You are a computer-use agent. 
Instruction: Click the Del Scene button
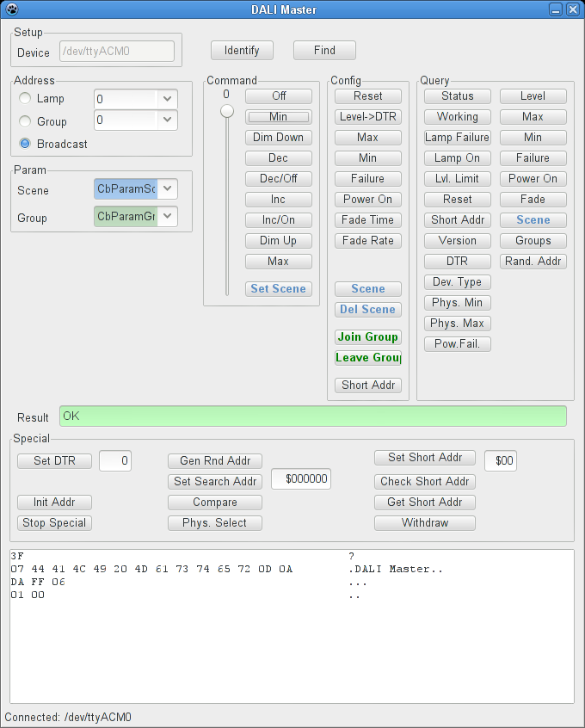(x=367, y=310)
